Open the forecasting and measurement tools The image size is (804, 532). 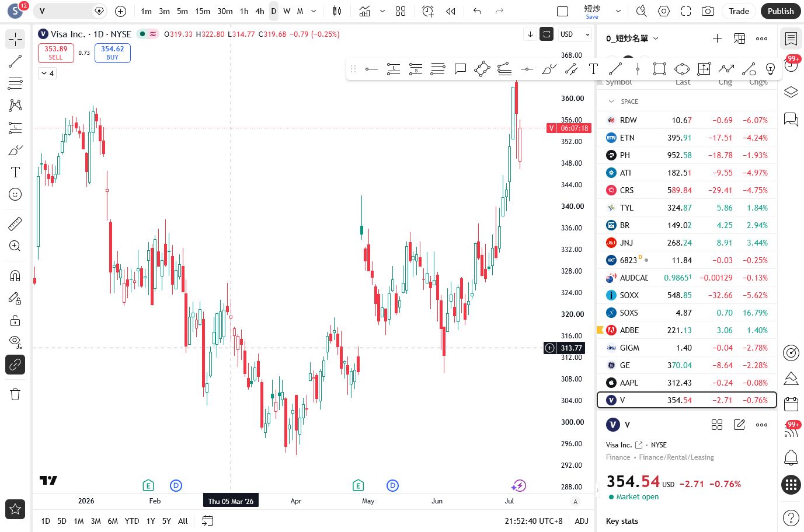(15, 127)
